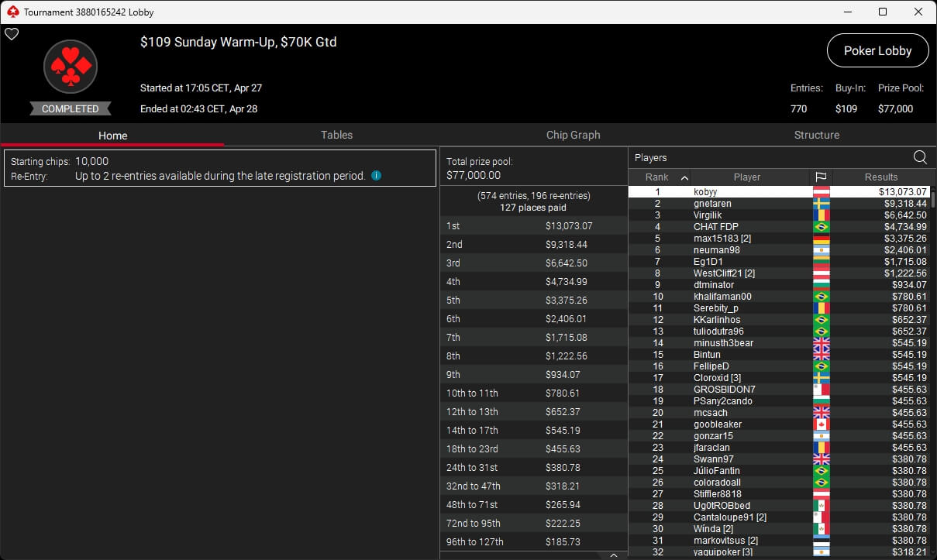This screenshot has height=560, width=937.
Task: Select player jfaraclan
Action: click(x=779, y=447)
